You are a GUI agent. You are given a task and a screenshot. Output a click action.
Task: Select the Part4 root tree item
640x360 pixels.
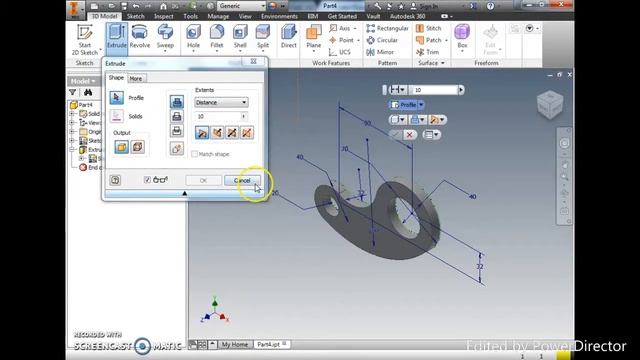pyautogui.click(x=81, y=104)
